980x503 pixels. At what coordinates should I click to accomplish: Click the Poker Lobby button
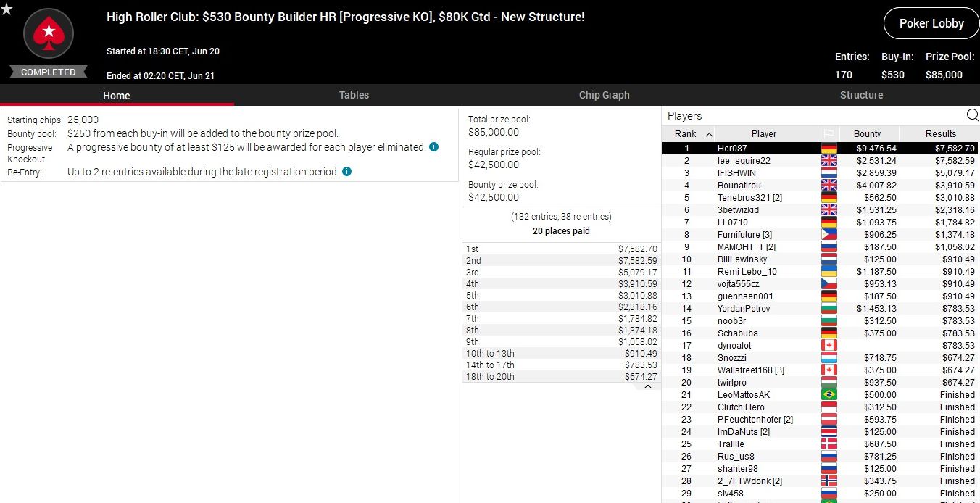[x=931, y=23]
